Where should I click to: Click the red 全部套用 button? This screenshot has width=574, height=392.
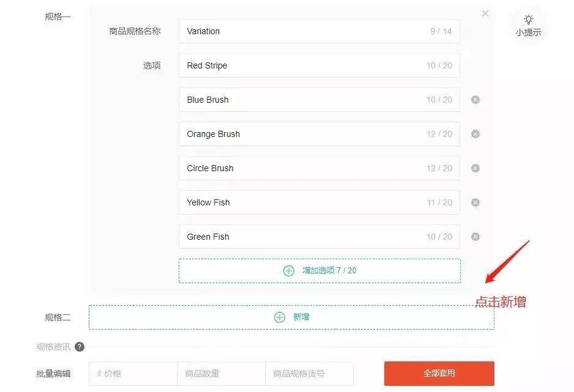439,374
